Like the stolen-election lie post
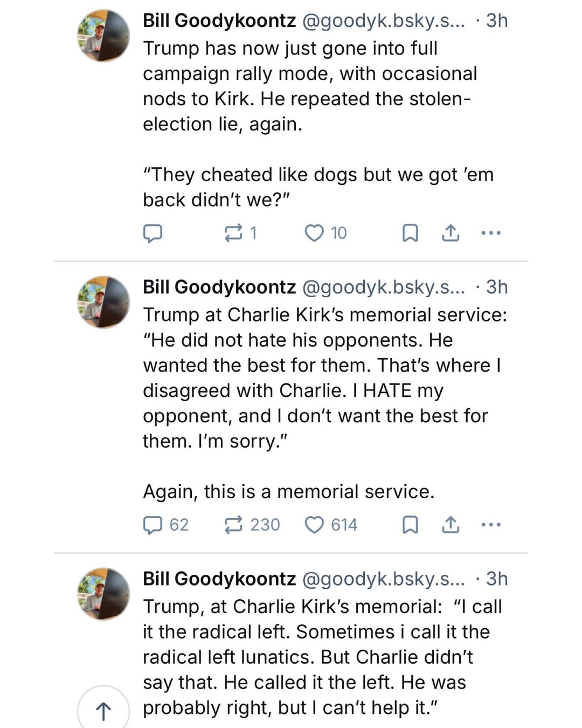Viewport: 582px width, 728px height. tap(315, 232)
